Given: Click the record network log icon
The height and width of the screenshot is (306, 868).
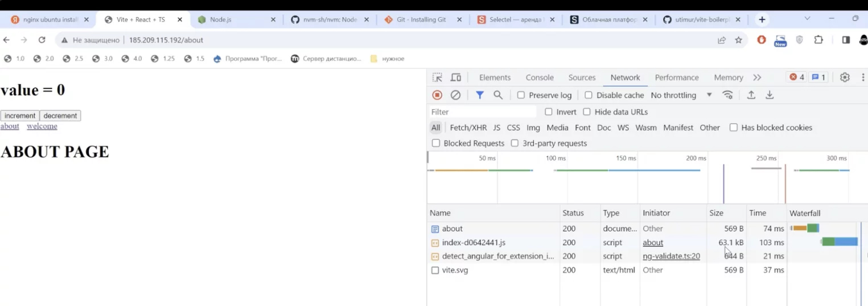Looking at the screenshot, I should (437, 95).
